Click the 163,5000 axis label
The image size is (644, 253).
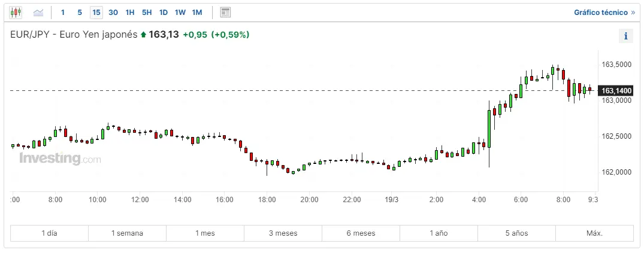617,65
